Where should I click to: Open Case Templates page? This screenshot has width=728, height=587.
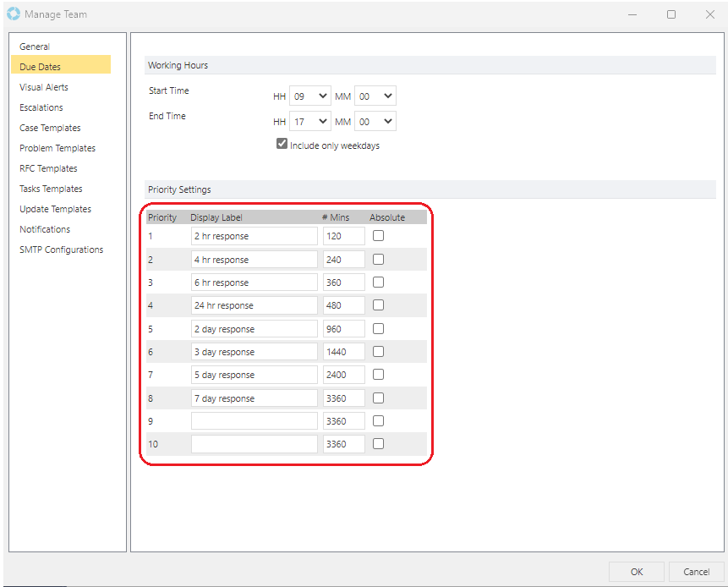[50, 128]
